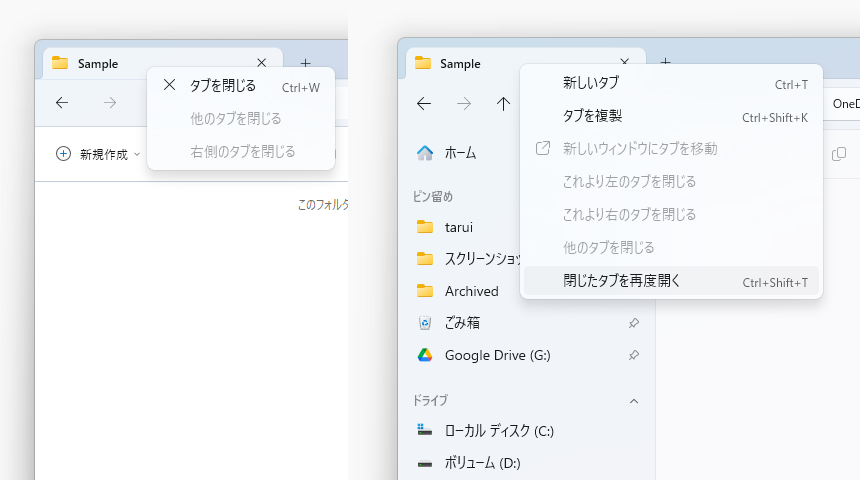Click the copy icon in right window toolbar
Image resolution: width=860 pixels, height=480 pixels.
point(839,154)
